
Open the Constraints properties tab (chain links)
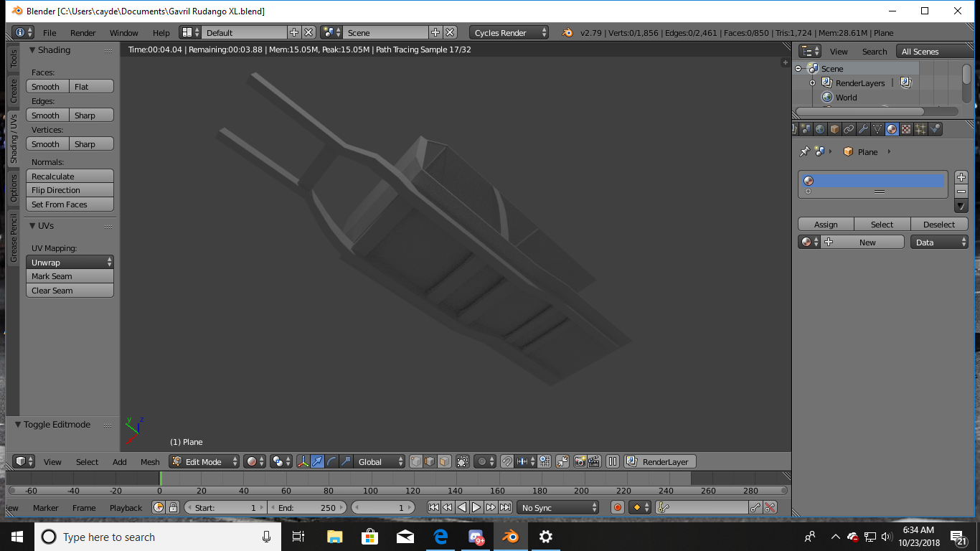(x=849, y=129)
